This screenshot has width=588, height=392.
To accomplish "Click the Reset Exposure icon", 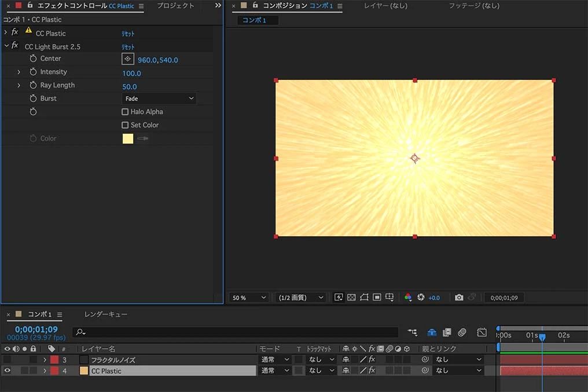I will click(421, 298).
